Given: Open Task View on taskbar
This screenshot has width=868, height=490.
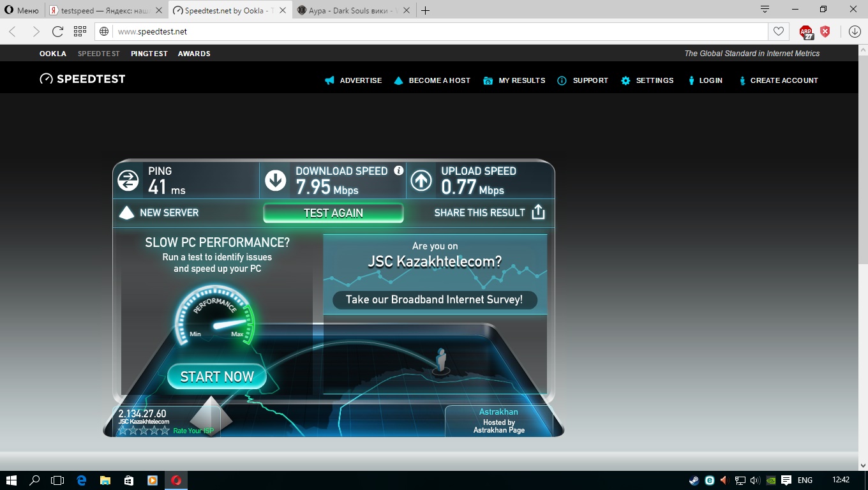Looking at the screenshot, I should point(58,480).
